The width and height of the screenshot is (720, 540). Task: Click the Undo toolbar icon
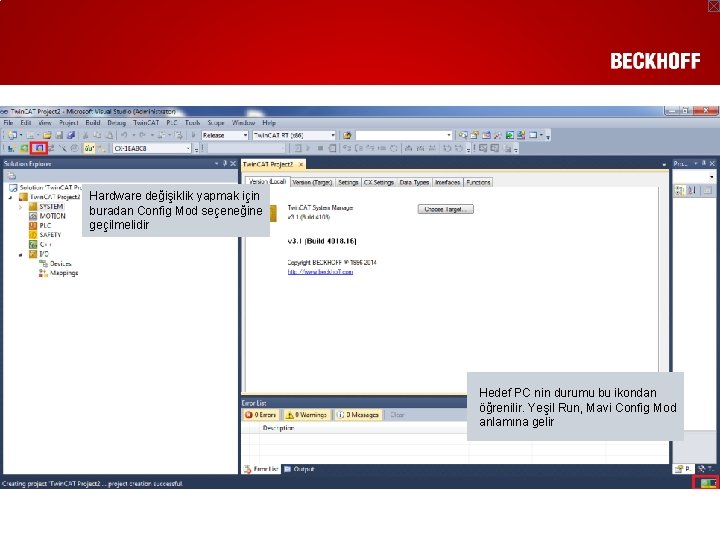click(124, 135)
